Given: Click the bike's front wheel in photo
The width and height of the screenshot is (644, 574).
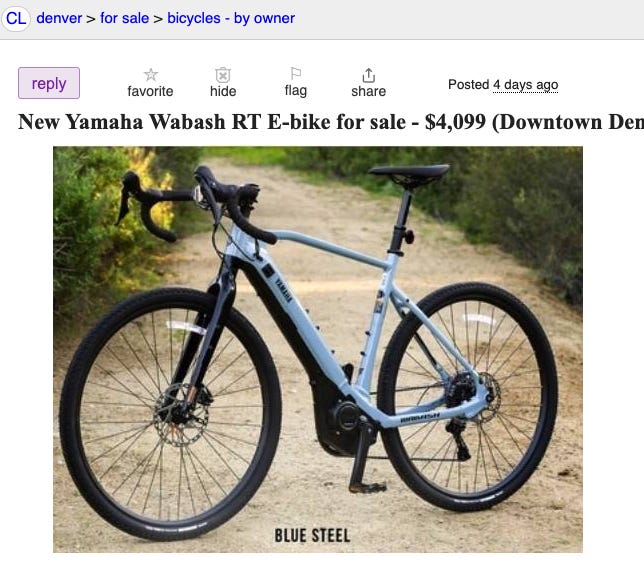Looking at the screenshot, I should [170, 414].
